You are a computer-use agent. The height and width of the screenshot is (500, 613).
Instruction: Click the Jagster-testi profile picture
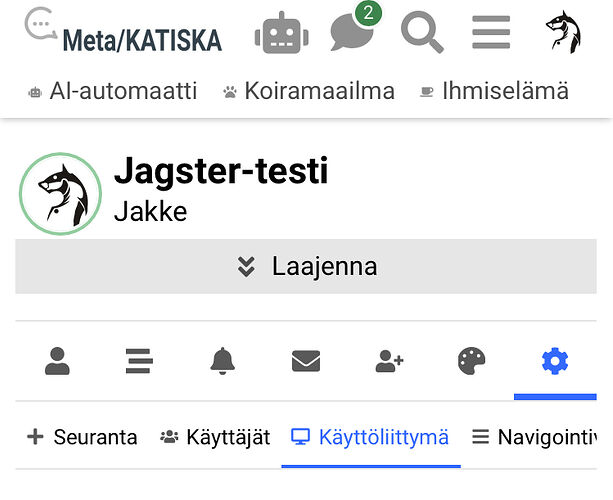[x=61, y=194]
